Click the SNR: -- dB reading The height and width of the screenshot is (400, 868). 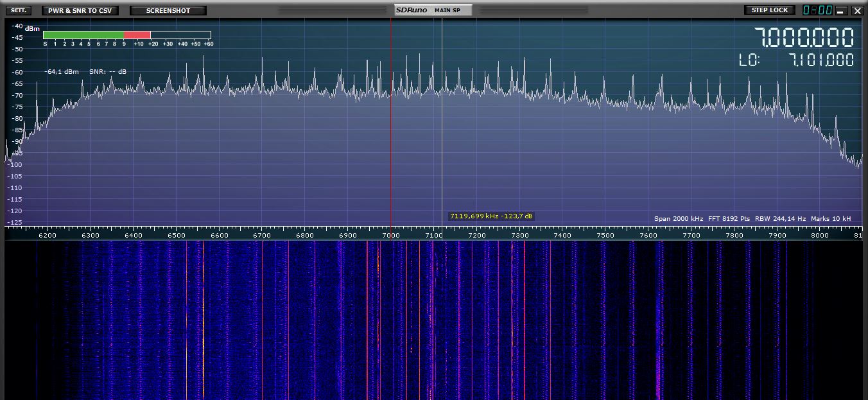click(x=108, y=72)
